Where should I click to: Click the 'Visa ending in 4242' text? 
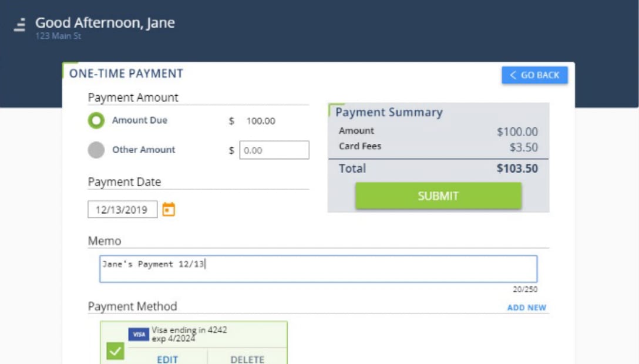coord(190,330)
